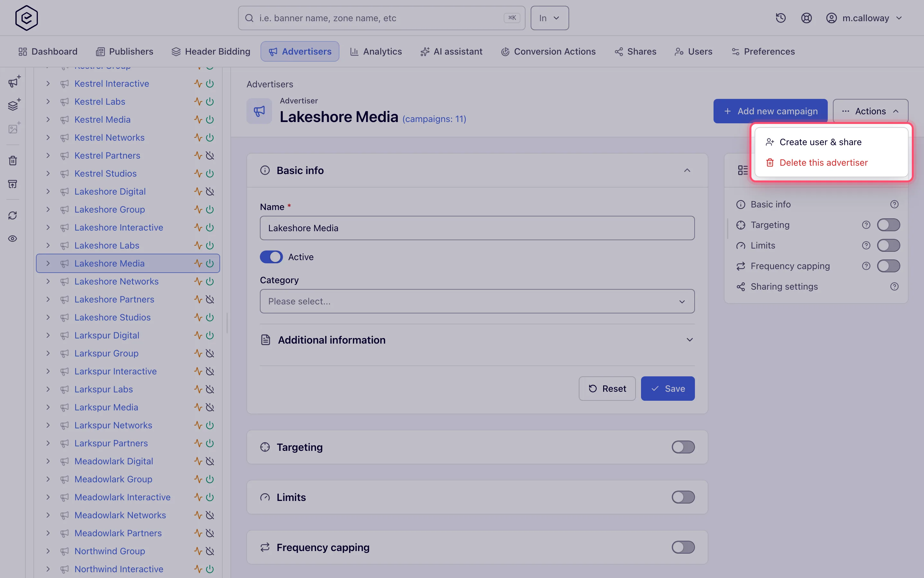The height and width of the screenshot is (578, 924).
Task: Click the archive icon in left sidebar
Action: coord(13,184)
